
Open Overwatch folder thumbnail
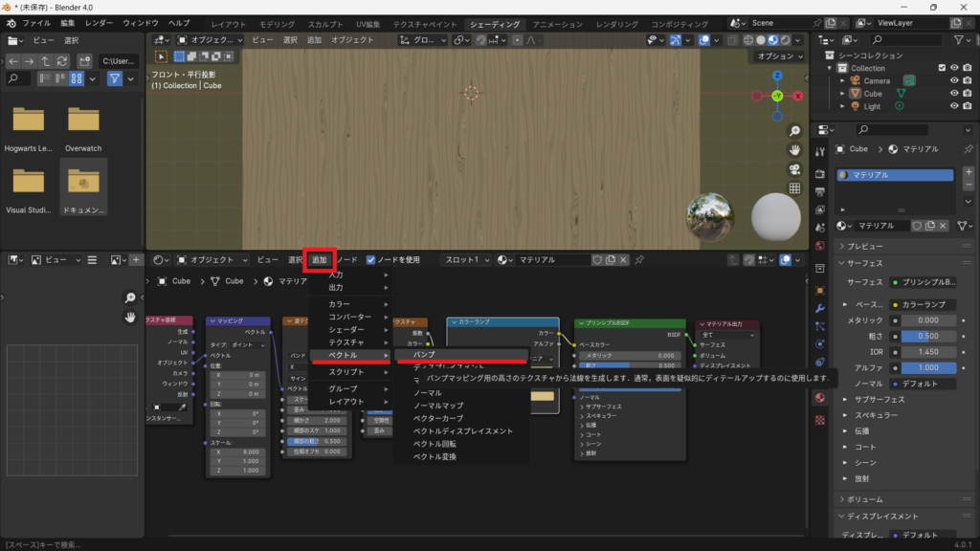(83, 121)
